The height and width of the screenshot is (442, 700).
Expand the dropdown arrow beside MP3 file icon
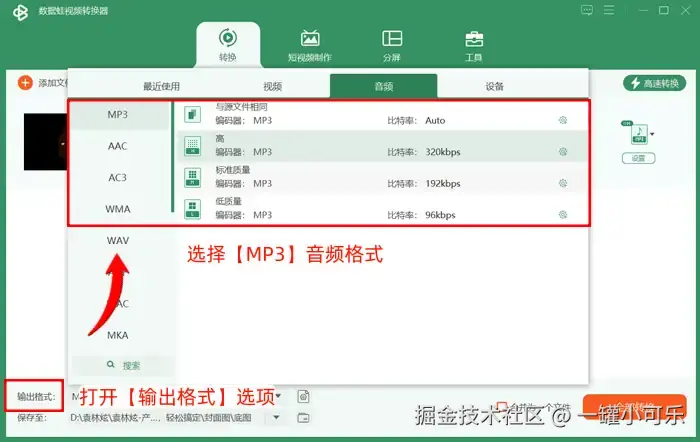pyautogui.click(x=652, y=134)
